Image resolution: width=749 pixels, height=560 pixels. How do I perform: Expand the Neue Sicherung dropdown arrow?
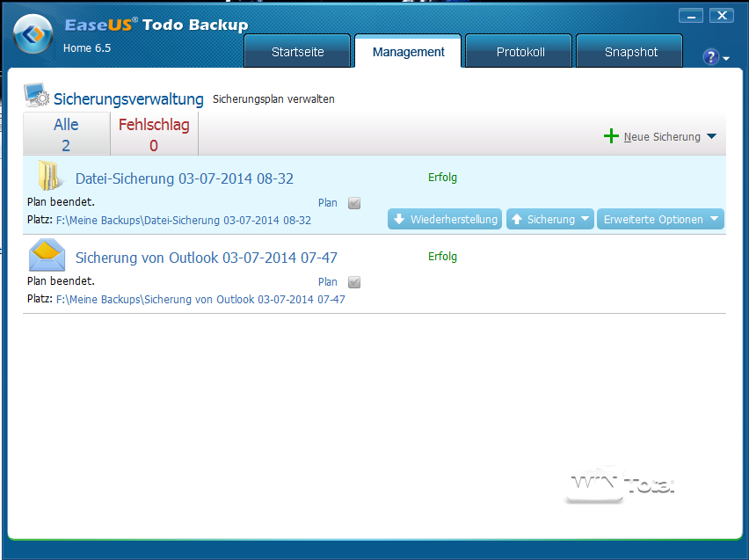tap(711, 136)
